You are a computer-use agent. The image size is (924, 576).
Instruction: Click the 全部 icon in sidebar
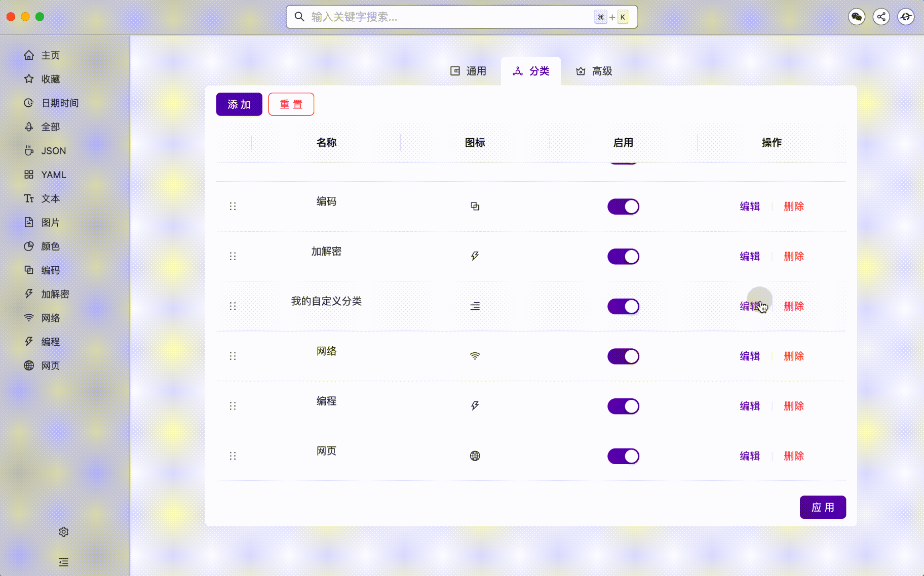[x=29, y=127]
